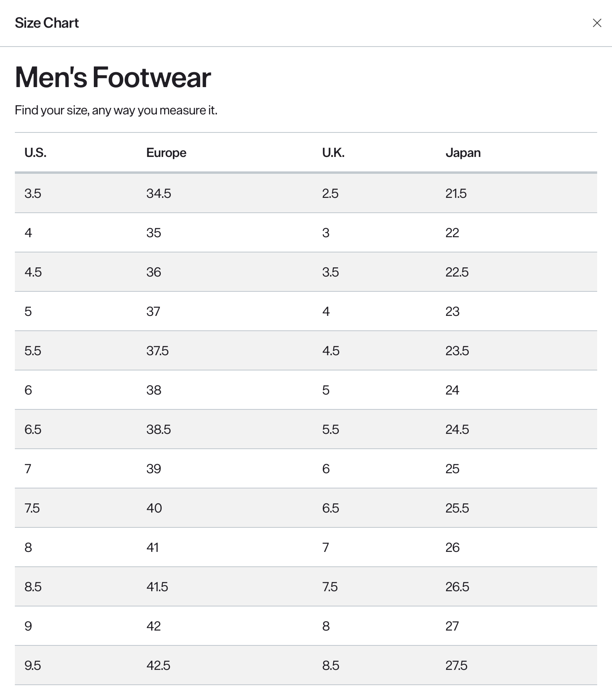The image size is (612, 700).
Task: Click the Europe column header
Action: [166, 153]
